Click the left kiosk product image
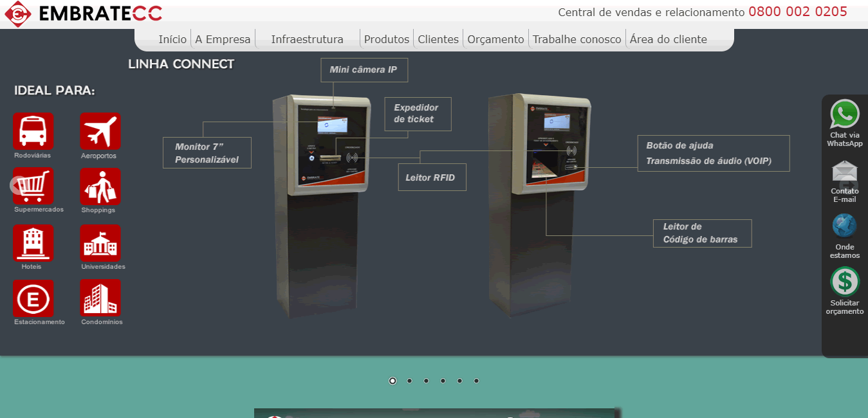The width and height of the screenshot is (868, 418). tap(322, 206)
